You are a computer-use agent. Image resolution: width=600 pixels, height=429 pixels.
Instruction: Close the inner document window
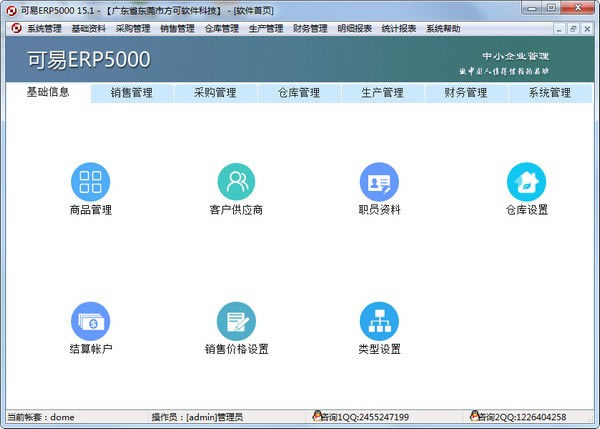[587, 29]
